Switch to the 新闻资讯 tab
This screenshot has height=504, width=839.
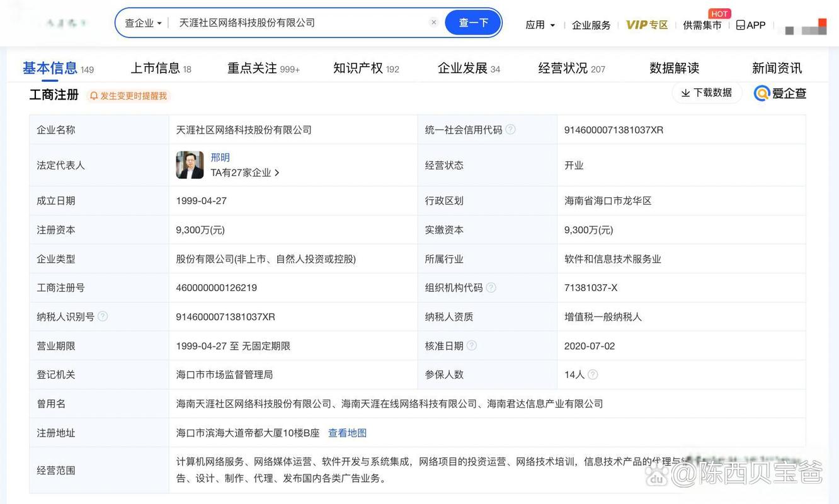point(777,68)
